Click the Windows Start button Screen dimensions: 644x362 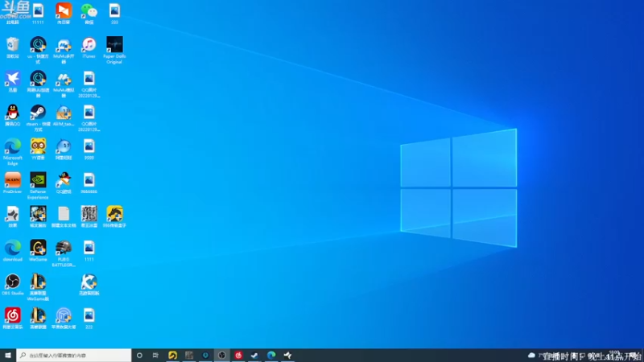point(8,356)
